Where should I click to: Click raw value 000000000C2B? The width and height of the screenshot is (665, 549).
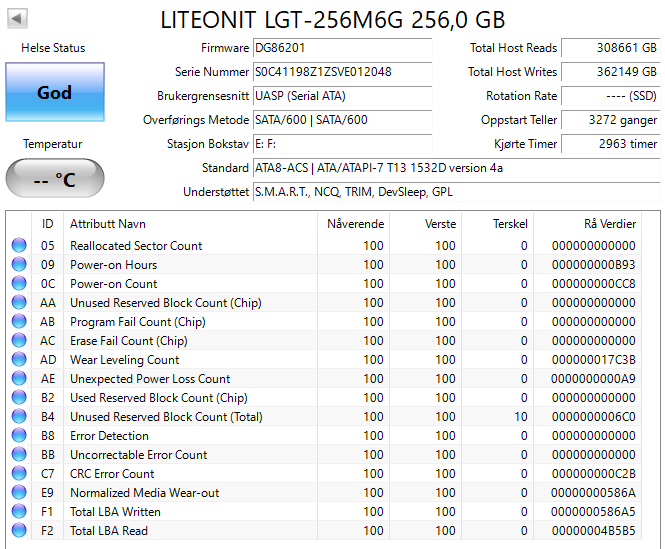click(x=593, y=473)
